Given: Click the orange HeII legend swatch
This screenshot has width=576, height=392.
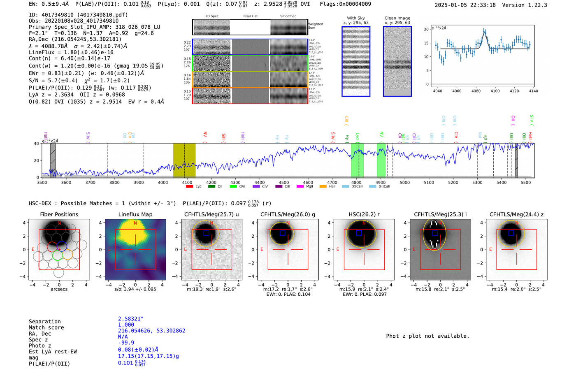Looking at the screenshot, I should 323,186.
